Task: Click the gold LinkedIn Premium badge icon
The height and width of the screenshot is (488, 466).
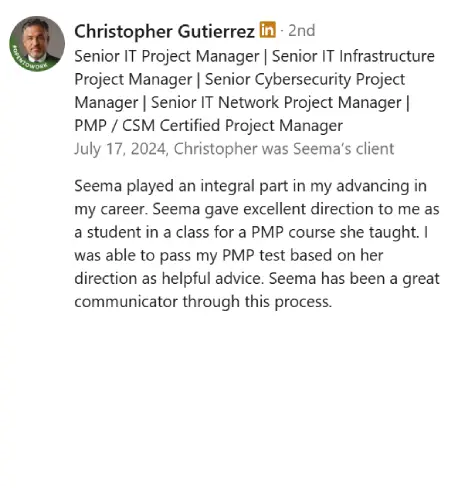Action: (x=268, y=30)
